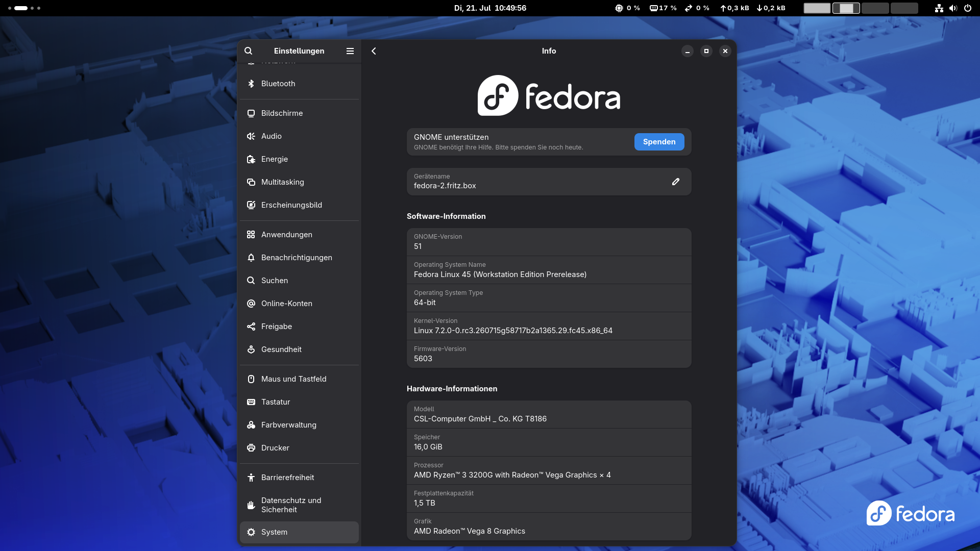Click the Grafik AMD Radeon Vega 8 text
The width and height of the screenshot is (980, 551).
point(470,531)
